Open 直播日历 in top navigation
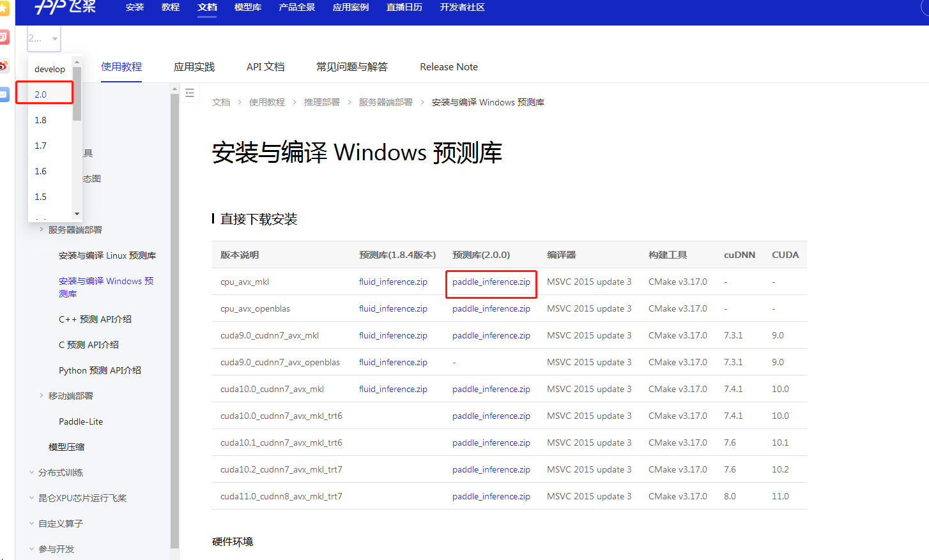Screen dimensions: 929x560 [x=404, y=7]
